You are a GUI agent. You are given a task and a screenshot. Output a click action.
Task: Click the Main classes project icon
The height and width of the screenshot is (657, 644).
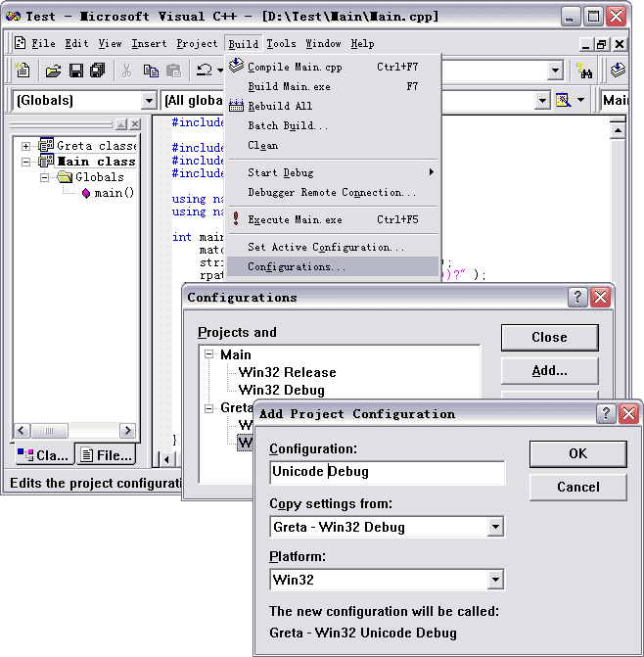coord(46,161)
